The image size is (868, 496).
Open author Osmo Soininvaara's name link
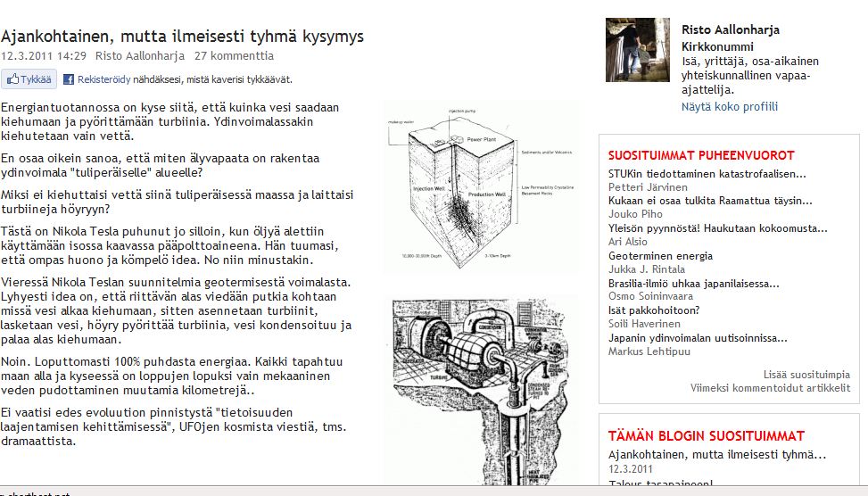click(x=651, y=296)
